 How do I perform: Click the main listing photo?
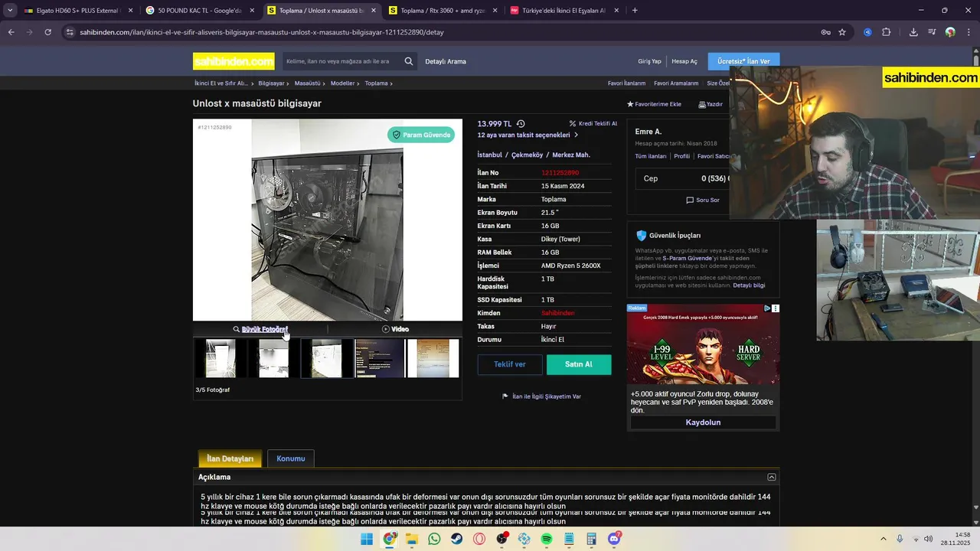click(x=328, y=220)
